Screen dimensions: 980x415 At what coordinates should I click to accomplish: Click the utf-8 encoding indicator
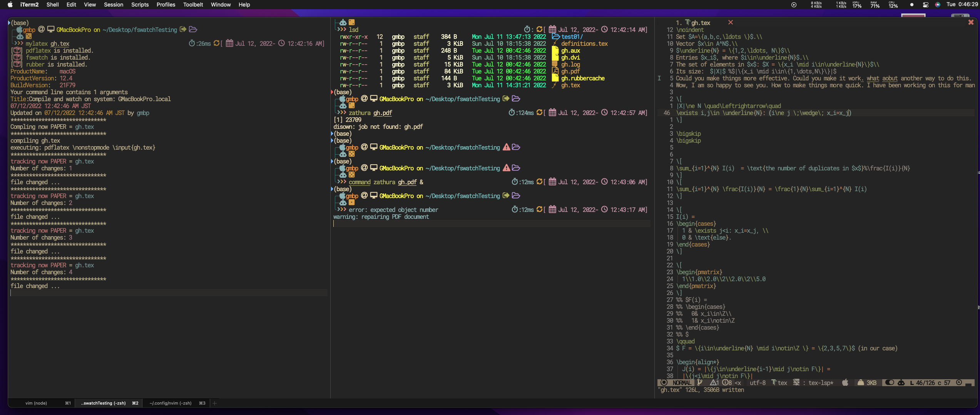pos(758,383)
